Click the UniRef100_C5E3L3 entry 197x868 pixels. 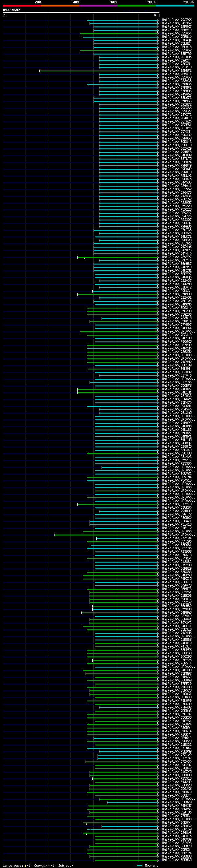point(177,630)
